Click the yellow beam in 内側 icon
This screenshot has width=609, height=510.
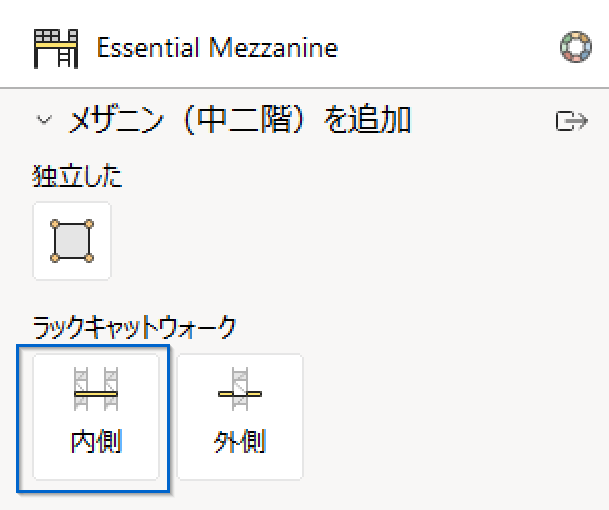click(x=96, y=394)
